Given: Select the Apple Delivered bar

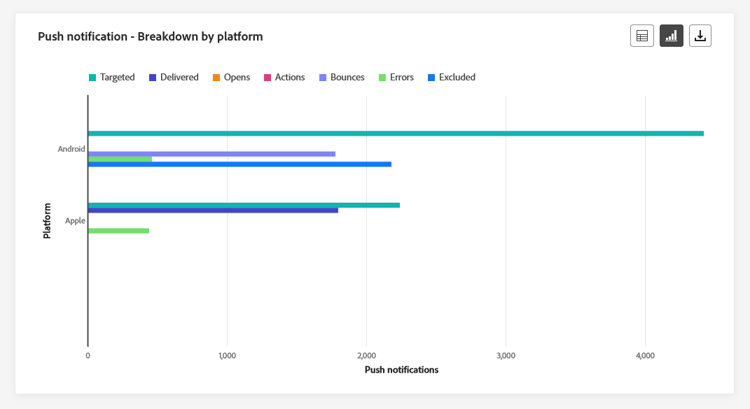Looking at the screenshot, I should click(212, 210).
